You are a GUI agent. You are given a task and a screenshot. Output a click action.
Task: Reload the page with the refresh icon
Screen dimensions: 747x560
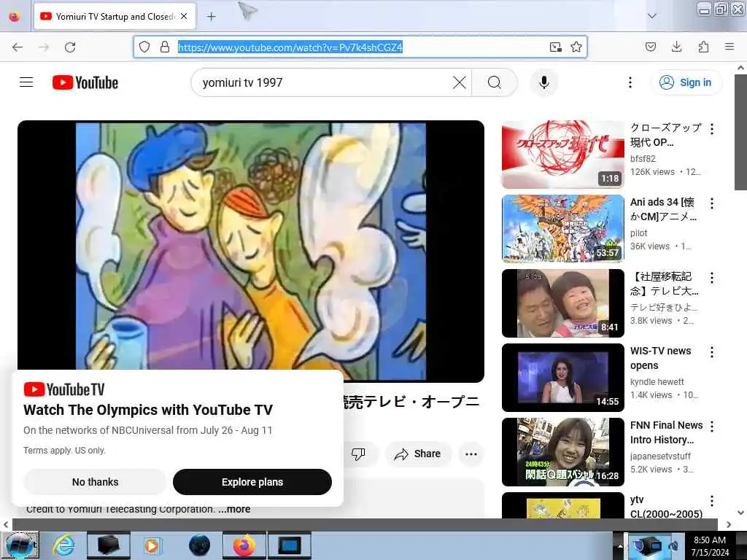70,47
